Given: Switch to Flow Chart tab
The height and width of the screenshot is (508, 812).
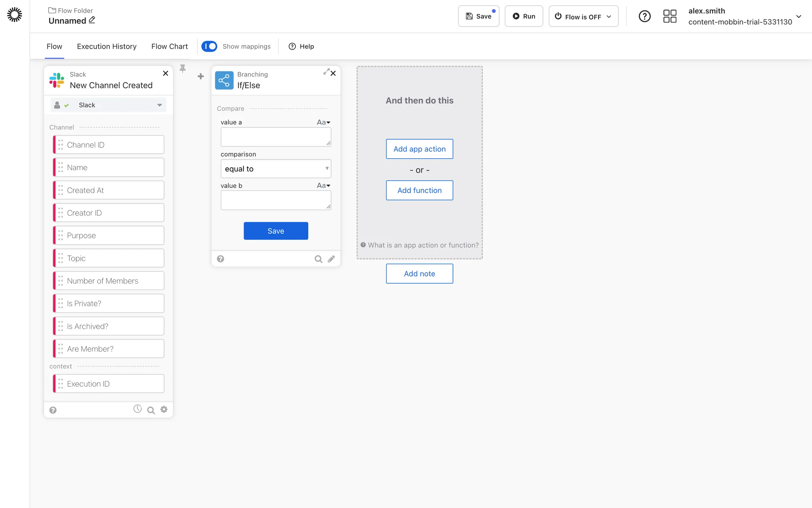Looking at the screenshot, I should [169, 47].
